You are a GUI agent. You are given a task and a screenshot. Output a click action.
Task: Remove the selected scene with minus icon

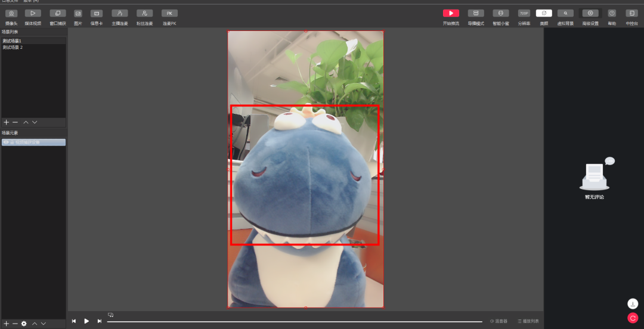(15, 122)
